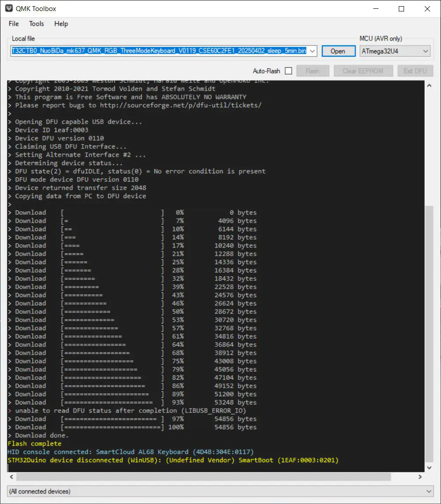Image resolution: width=441 pixels, height=504 pixels.
Task: Click the LIBUSB_ERROR_IO error line
Action: tap(127, 411)
